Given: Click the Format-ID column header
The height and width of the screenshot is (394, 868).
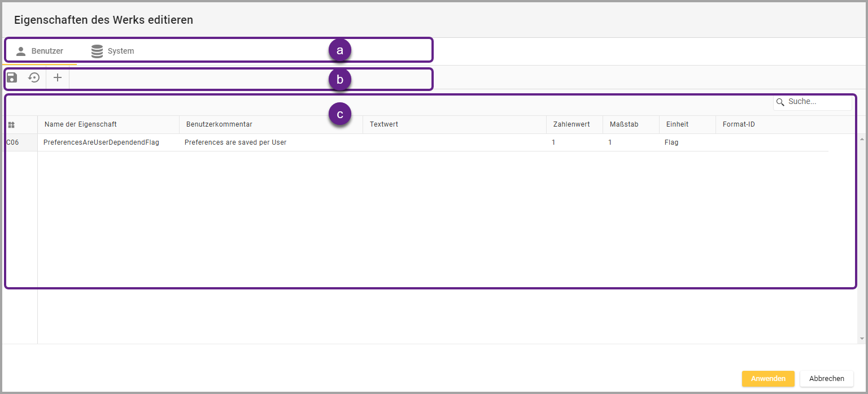Looking at the screenshot, I should click(739, 124).
